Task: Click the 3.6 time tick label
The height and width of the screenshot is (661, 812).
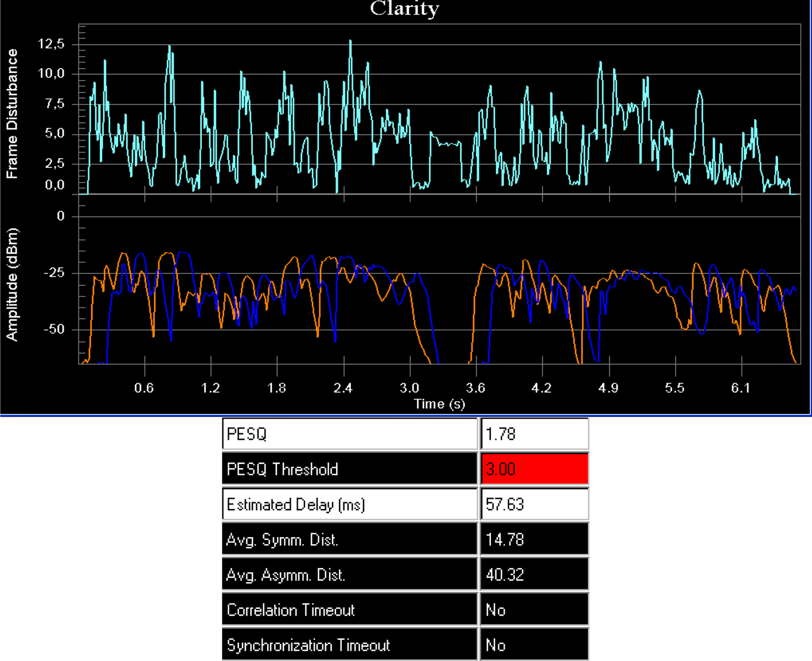Action: pyautogui.click(x=475, y=388)
